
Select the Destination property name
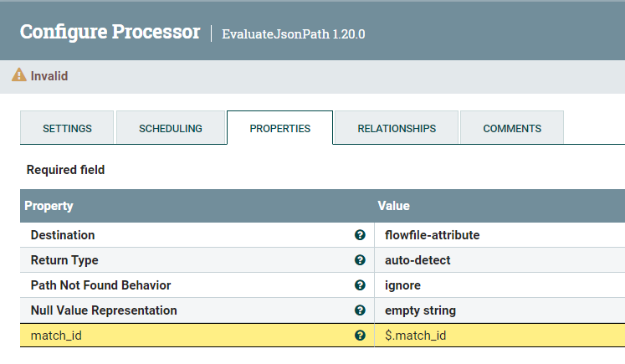click(63, 235)
